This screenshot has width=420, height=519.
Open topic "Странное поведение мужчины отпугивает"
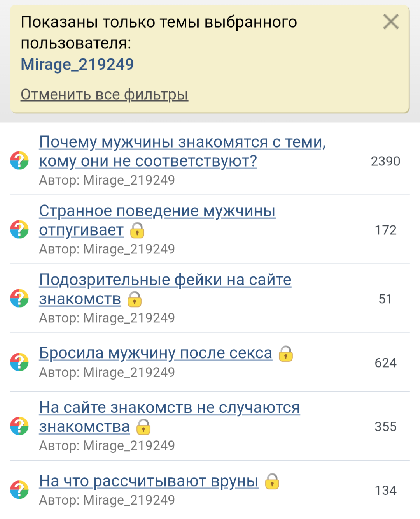(157, 211)
